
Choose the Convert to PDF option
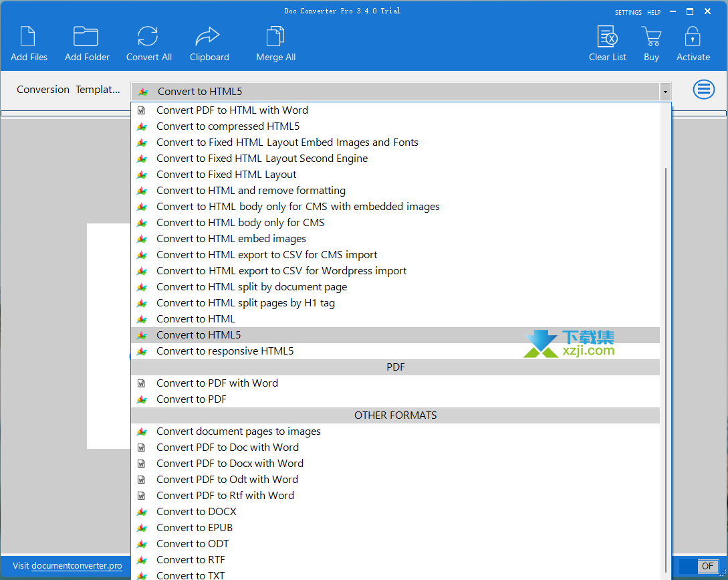pyautogui.click(x=395, y=399)
